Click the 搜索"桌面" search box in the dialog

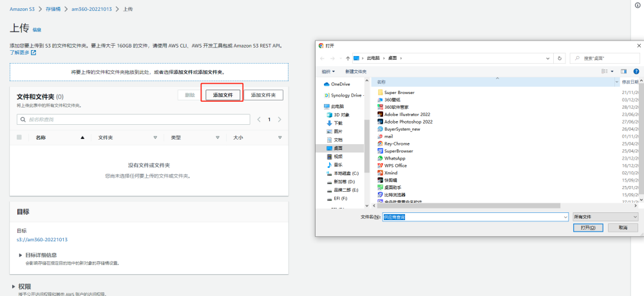tap(605, 59)
